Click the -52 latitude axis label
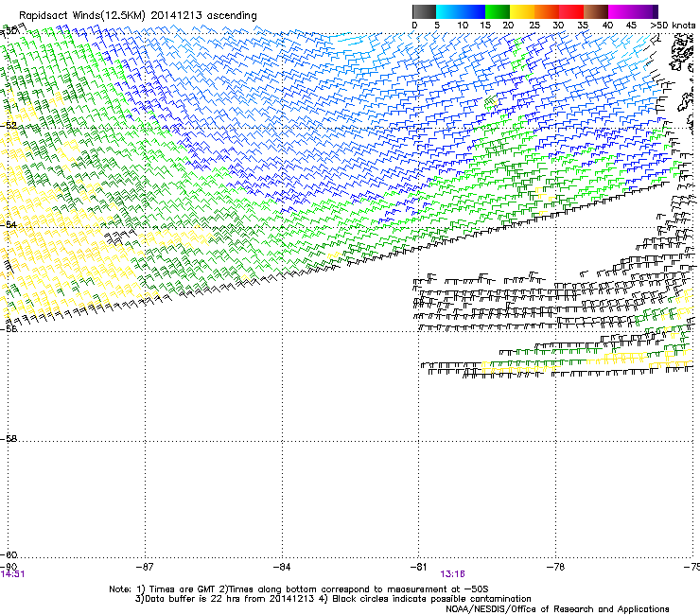 tap(9, 126)
